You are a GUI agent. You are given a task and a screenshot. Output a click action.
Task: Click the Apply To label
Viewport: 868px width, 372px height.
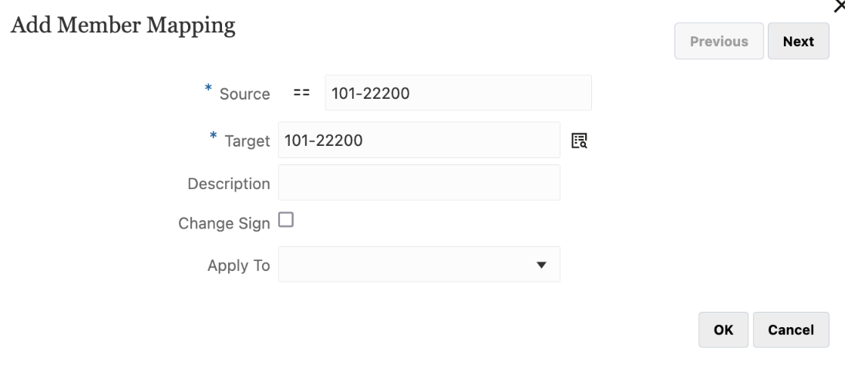(x=238, y=265)
